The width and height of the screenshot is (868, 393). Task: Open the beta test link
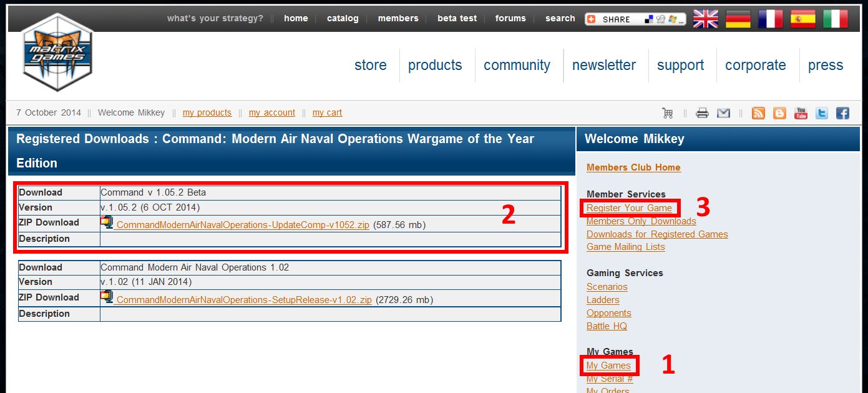[x=457, y=18]
